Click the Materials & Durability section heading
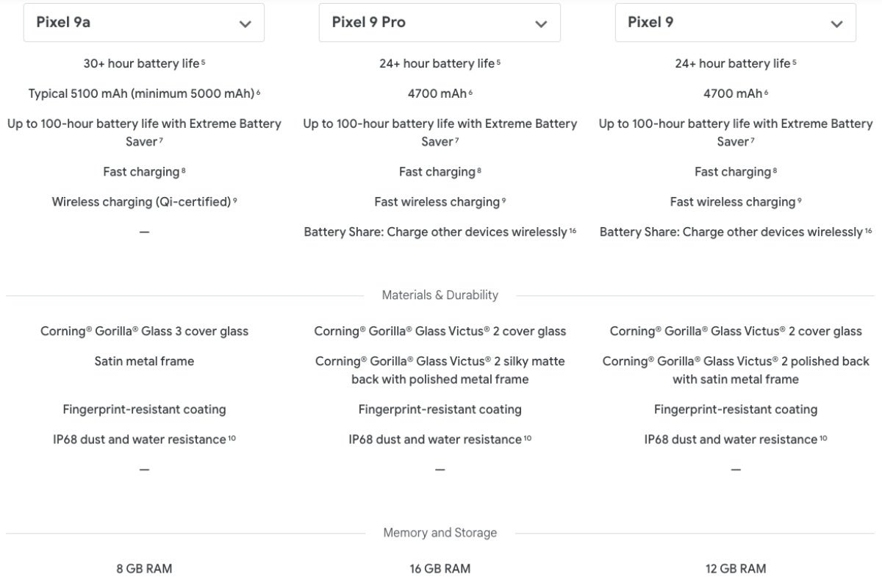882x588 pixels. pyautogui.click(x=440, y=295)
